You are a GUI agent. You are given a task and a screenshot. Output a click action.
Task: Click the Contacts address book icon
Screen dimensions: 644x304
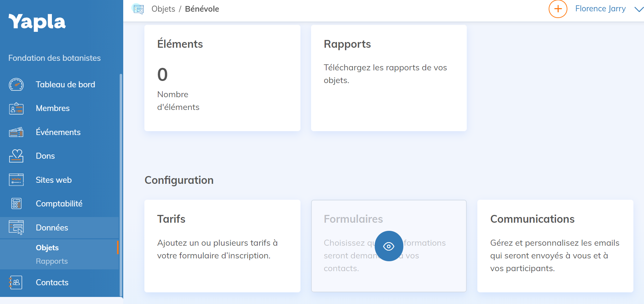(x=16, y=282)
